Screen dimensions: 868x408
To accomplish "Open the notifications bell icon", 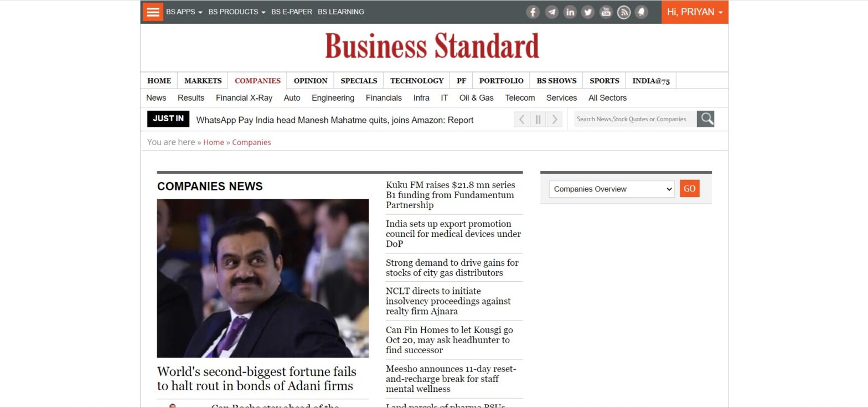I will coord(642,12).
